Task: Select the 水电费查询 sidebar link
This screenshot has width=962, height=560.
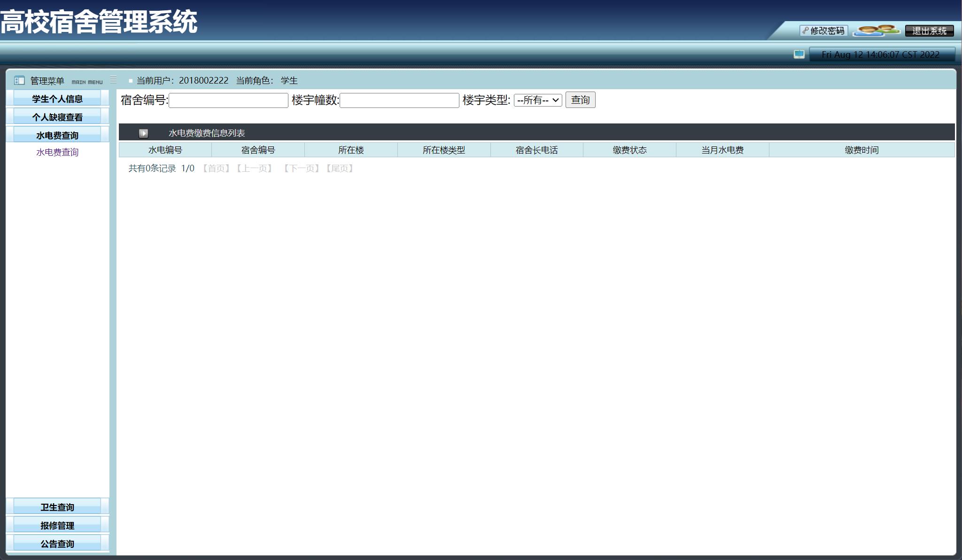Action: click(57, 152)
